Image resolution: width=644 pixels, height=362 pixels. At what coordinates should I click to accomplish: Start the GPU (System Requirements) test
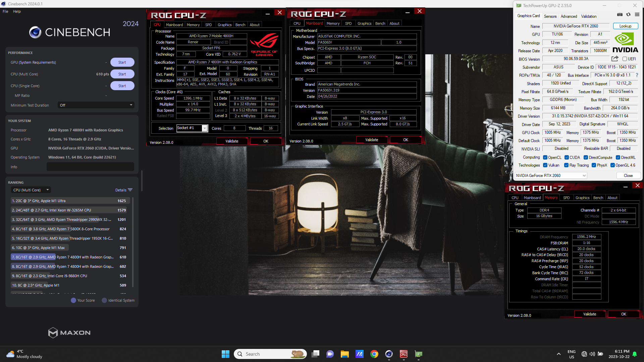[122, 62]
